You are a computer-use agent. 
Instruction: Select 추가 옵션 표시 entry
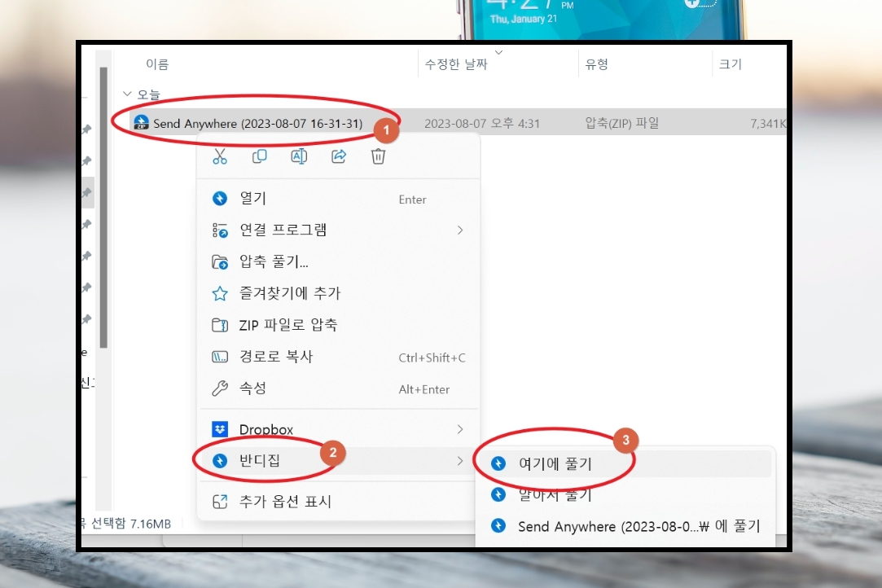point(339,502)
